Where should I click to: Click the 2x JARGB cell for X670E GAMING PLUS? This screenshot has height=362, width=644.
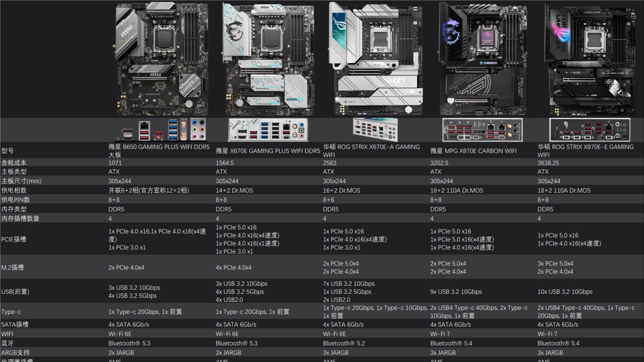(x=228, y=353)
